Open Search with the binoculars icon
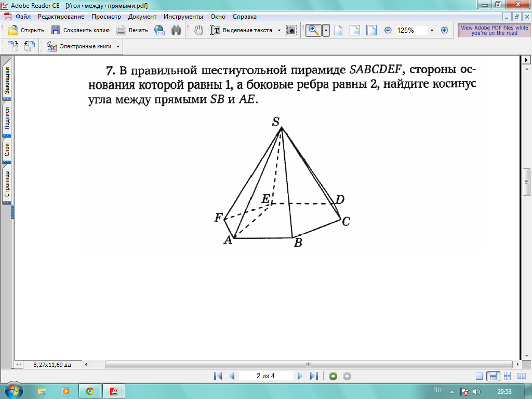The height and width of the screenshot is (399, 532). coord(176,30)
